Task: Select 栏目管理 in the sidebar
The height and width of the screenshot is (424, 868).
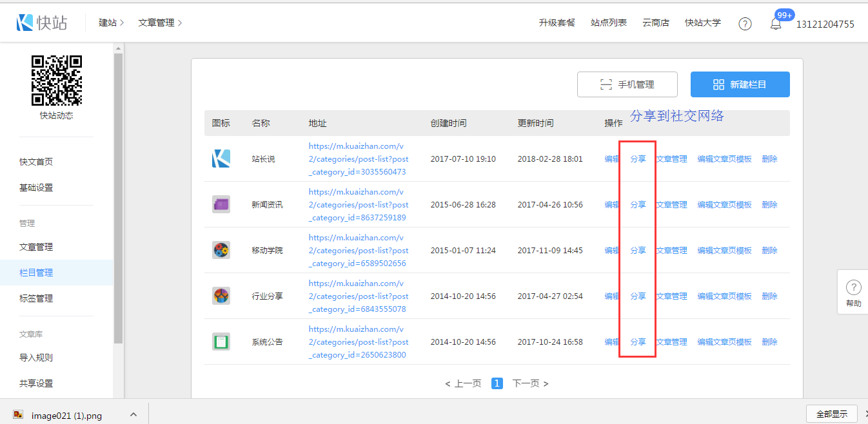Action: pos(36,273)
